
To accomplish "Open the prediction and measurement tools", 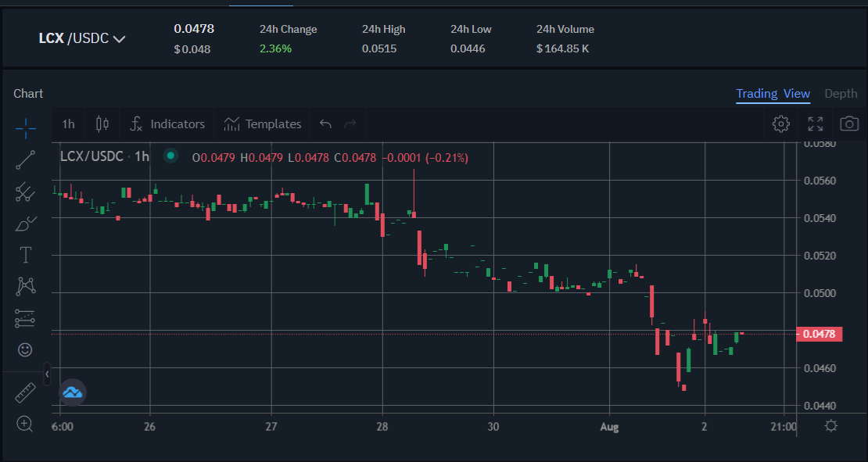I will (25, 318).
